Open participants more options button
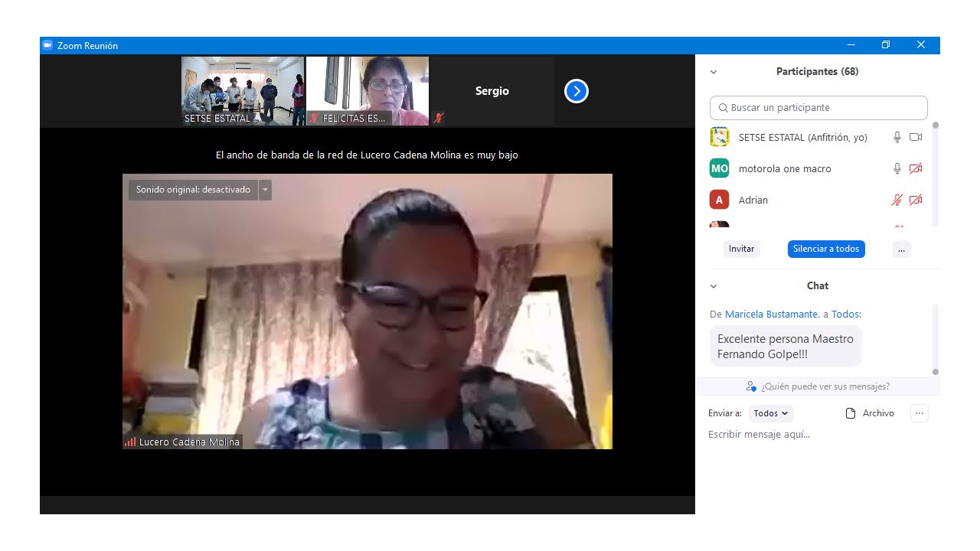The width and height of the screenshot is (980, 551). tap(901, 249)
